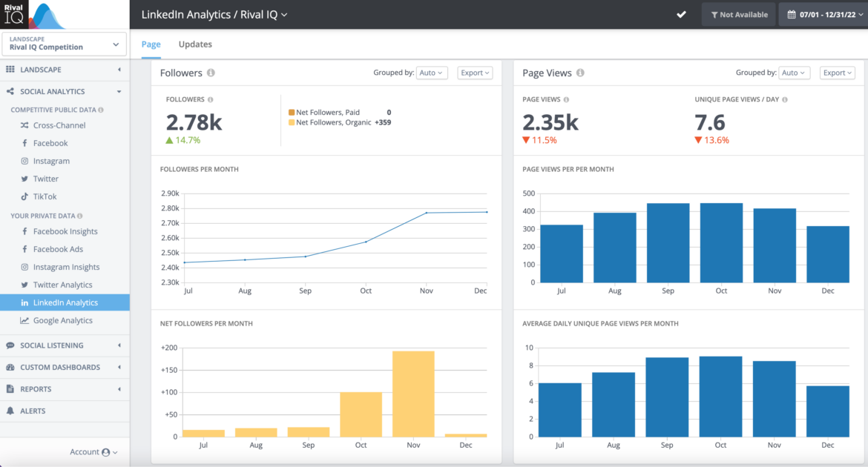868x467 pixels.
Task: Collapse the Social Analytics section
Action: pyautogui.click(x=119, y=91)
